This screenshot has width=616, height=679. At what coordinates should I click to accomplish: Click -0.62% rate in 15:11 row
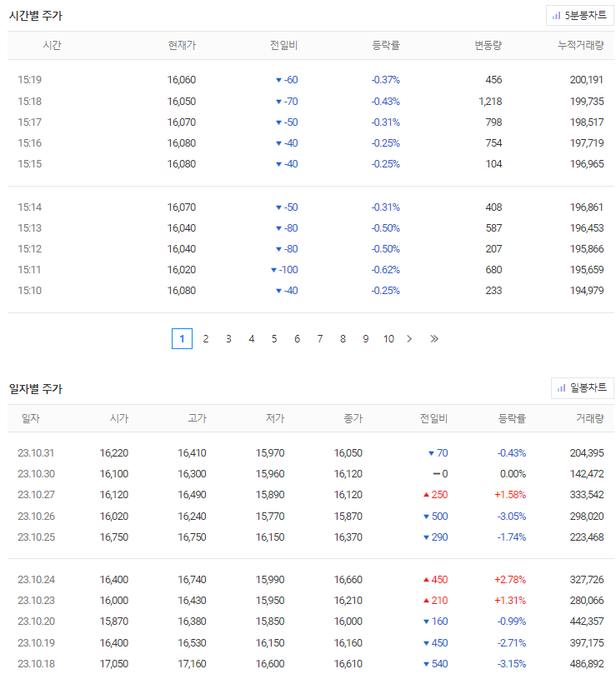[386, 270]
